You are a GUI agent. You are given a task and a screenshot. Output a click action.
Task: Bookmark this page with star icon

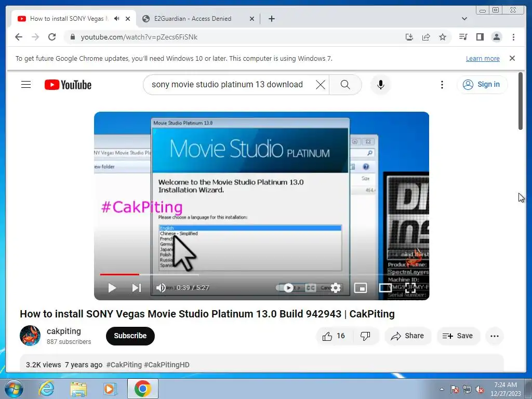(443, 37)
